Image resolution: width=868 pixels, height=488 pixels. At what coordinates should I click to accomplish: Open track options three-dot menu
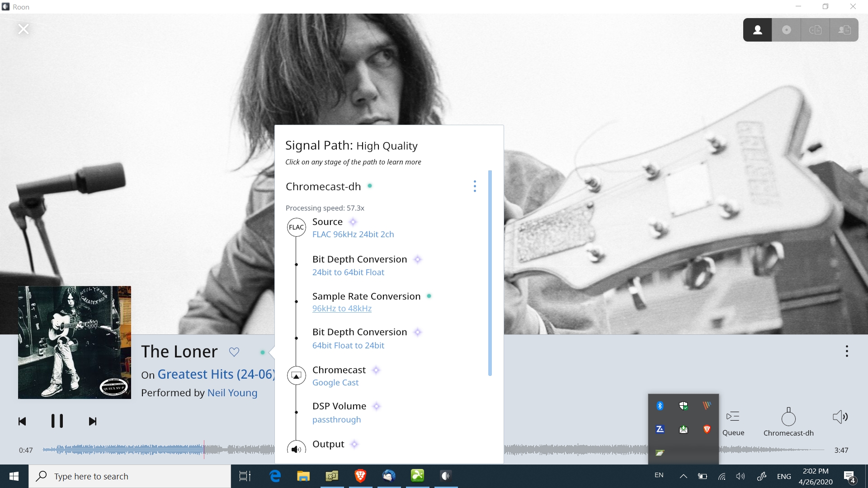coord(847,351)
